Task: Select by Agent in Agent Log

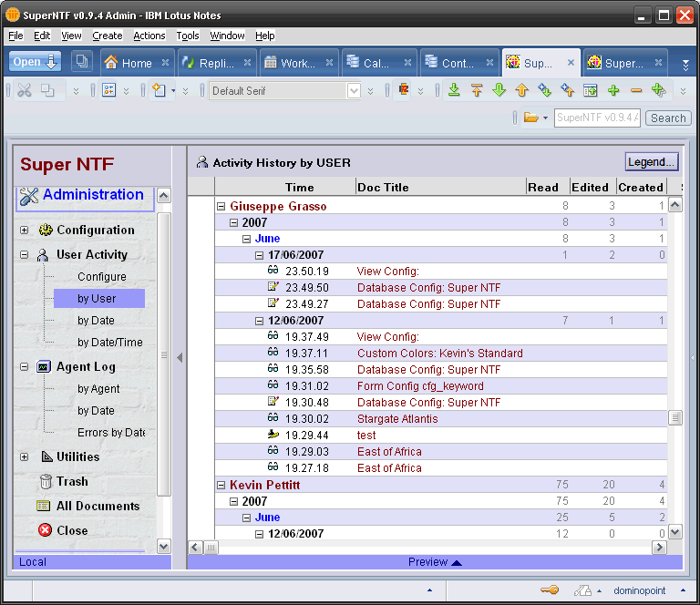Action: (x=98, y=389)
